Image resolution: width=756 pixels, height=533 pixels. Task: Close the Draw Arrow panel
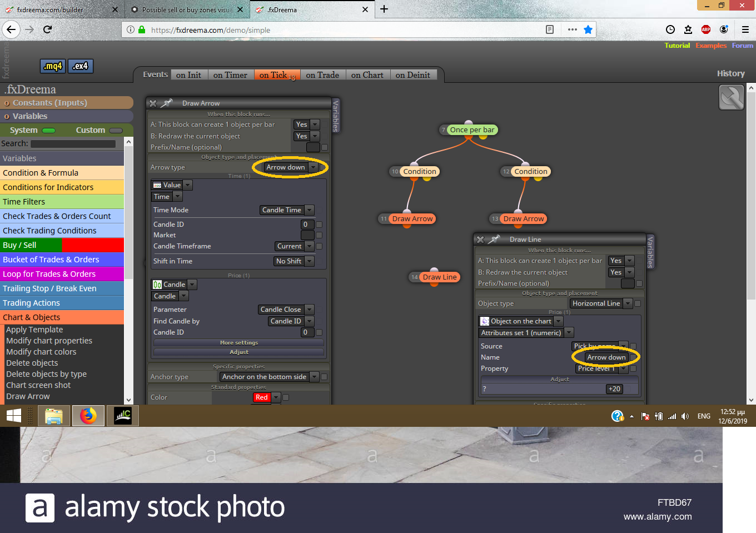[x=153, y=103]
